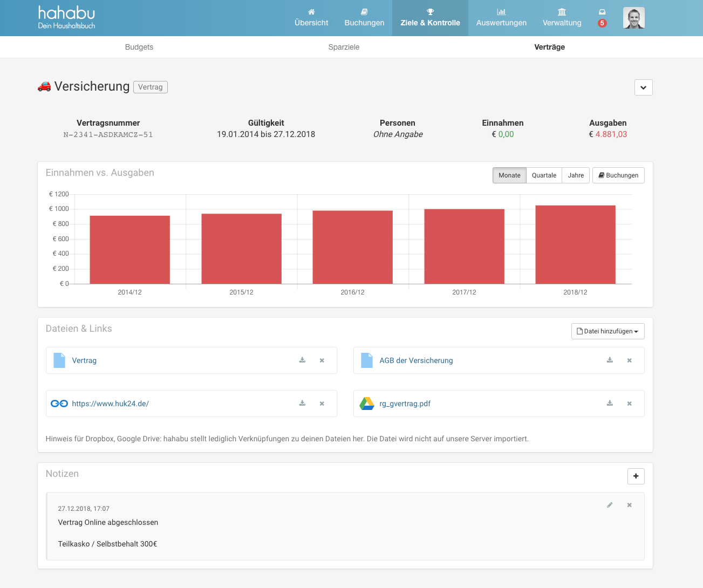Expand the contract options chevron dropdown
Image resolution: width=703 pixels, height=588 pixels.
tap(643, 87)
